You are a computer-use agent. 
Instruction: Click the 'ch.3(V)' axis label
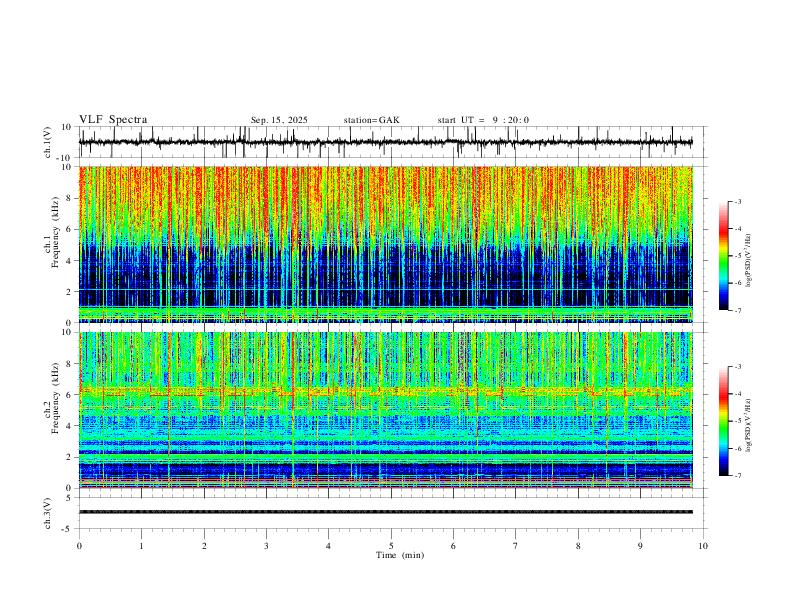48,513
